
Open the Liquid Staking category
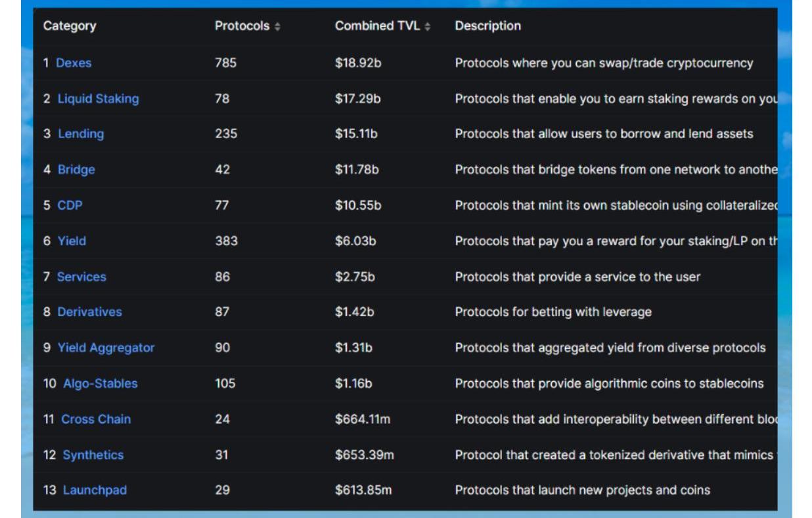pos(98,99)
